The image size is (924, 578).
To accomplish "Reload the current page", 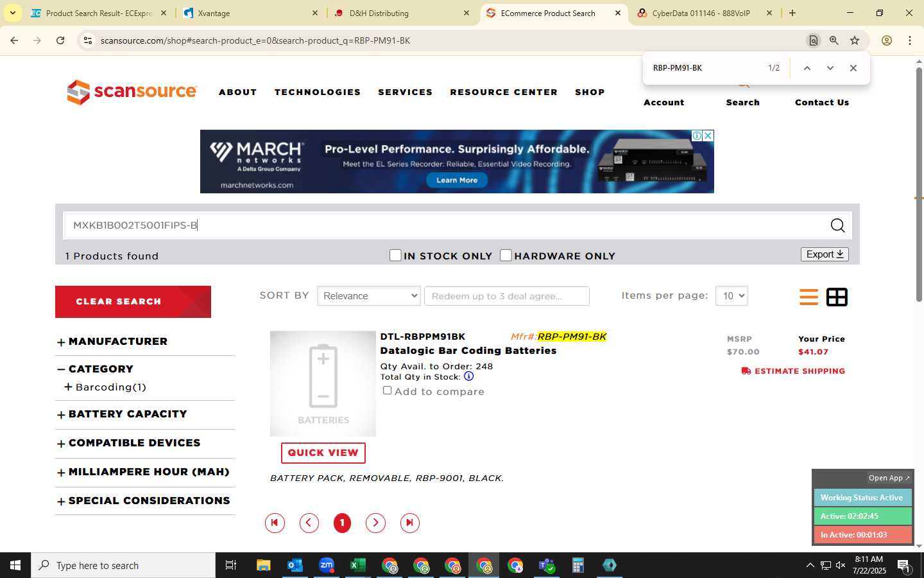I will 60,40.
